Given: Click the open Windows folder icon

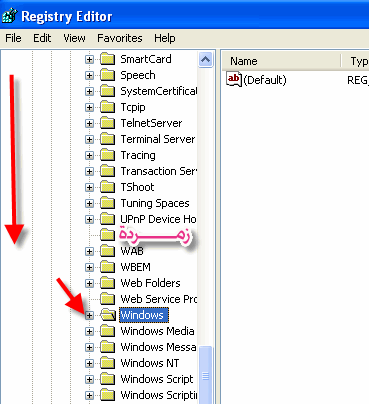Looking at the screenshot, I should click(108, 315).
